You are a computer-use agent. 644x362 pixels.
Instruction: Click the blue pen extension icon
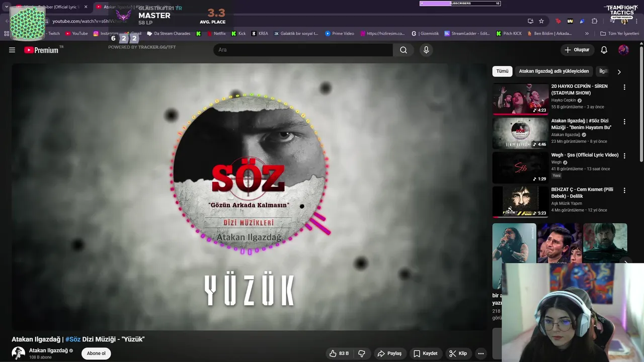pos(582,21)
